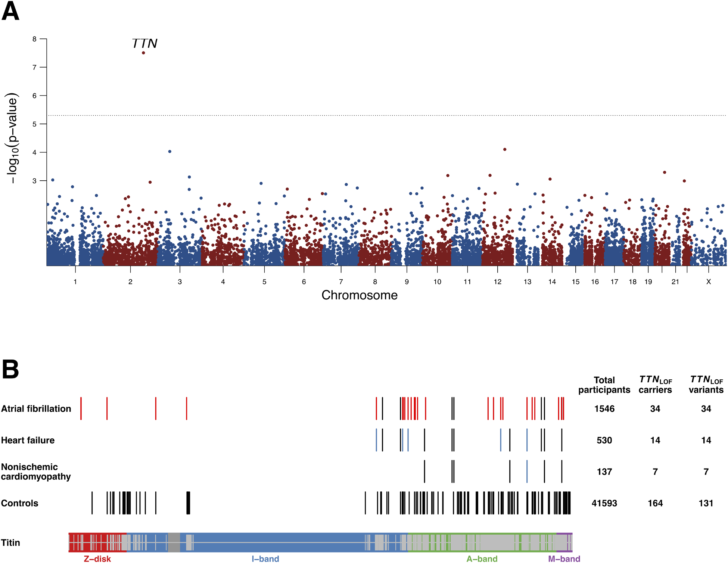Click the 'A-band' region label
This screenshot has width=728, height=563.
[x=482, y=559]
